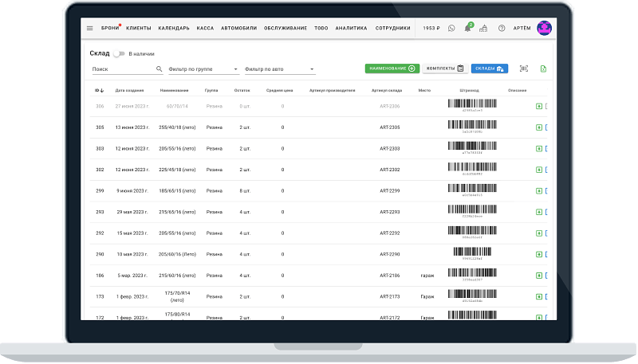Click the green stock icon on row 173
The image size is (638, 364).
(539, 296)
